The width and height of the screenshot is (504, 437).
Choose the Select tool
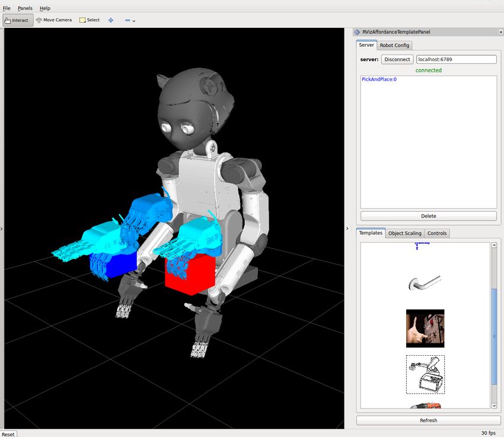(x=90, y=20)
